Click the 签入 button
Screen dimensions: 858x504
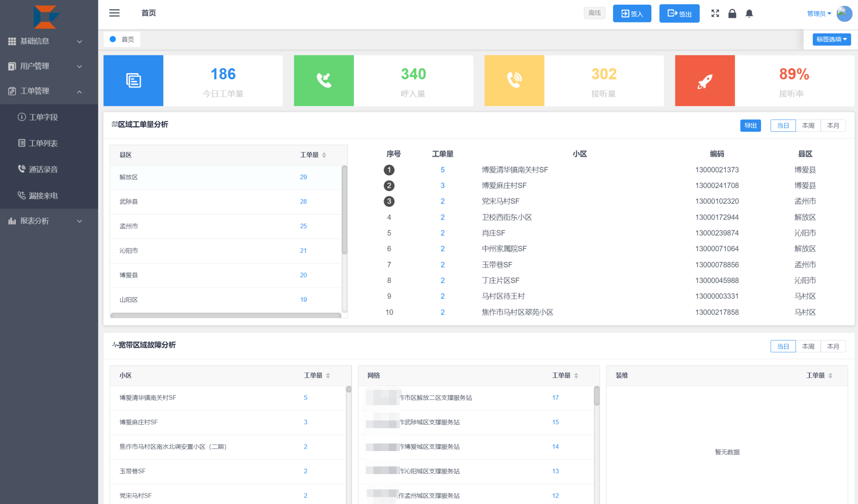pos(632,14)
